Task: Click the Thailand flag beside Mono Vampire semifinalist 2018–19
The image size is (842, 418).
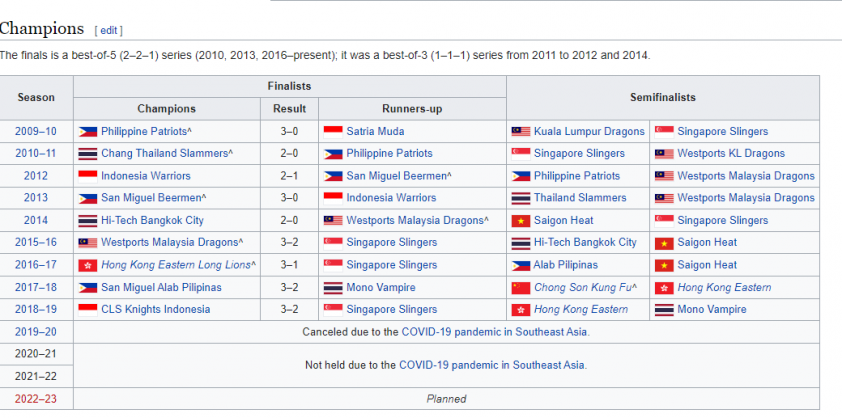Action: (x=664, y=310)
